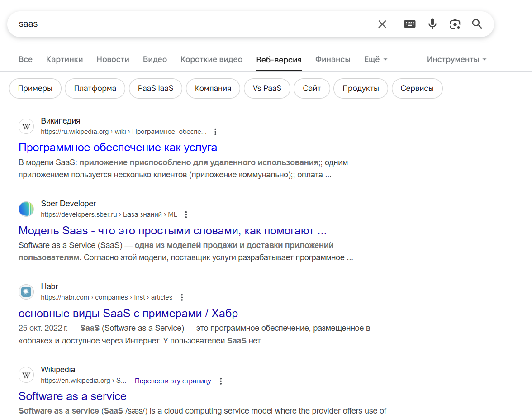Open the Программное обеспечение как услуга result
The height and width of the screenshot is (419, 532).
(118, 148)
